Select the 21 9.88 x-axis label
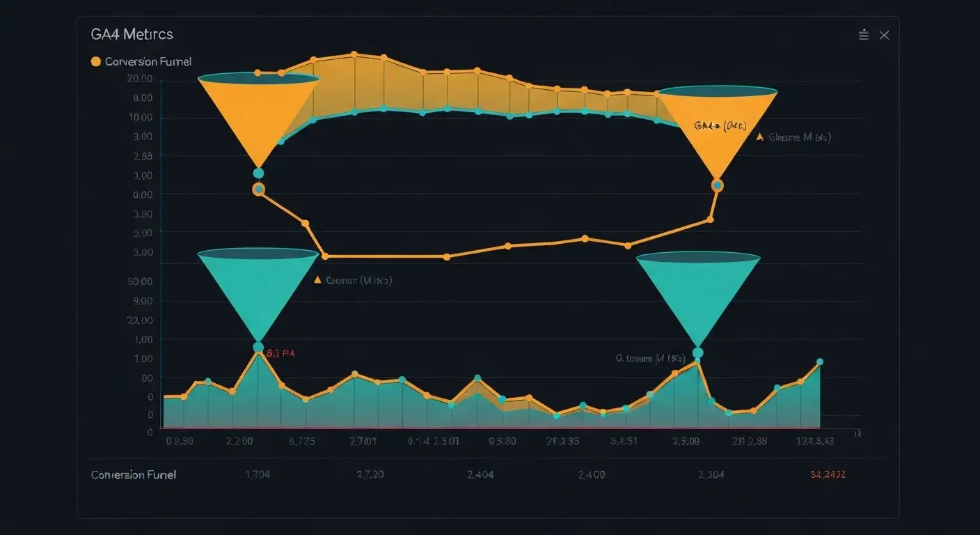This screenshot has height=535, width=980. point(749,441)
